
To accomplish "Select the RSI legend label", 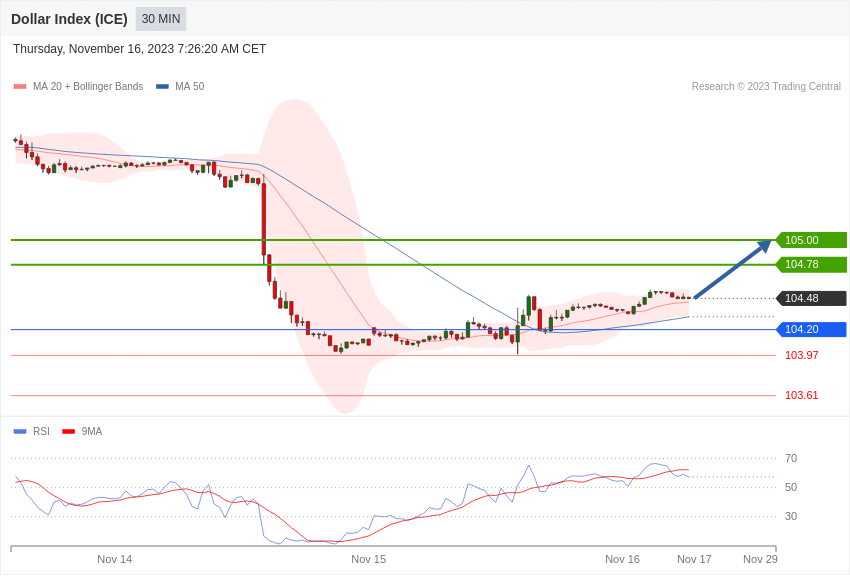I will [41, 431].
